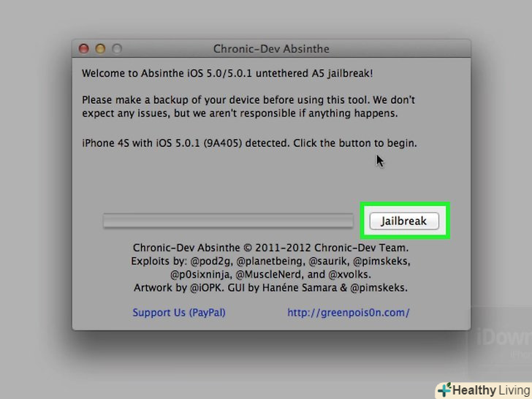Minimize the Absinthe window with yellow button
Viewport: 532px width, 399px height.
[100, 48]
